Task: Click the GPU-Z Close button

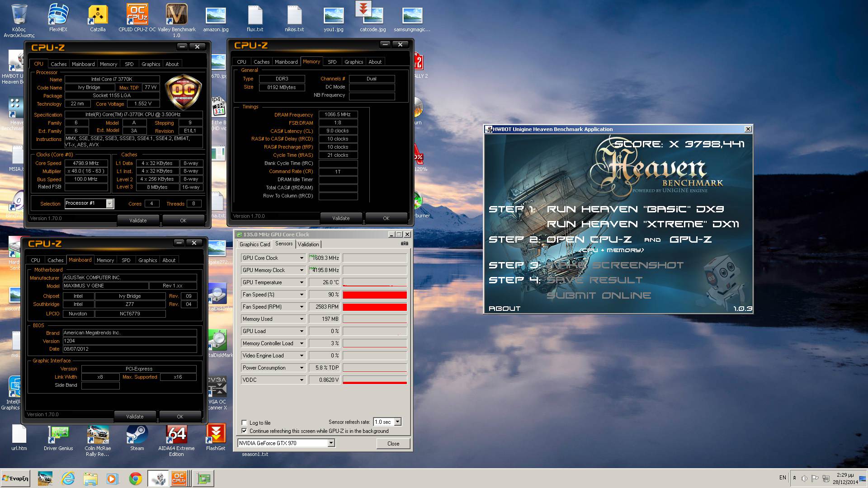Action: [393, 443]
